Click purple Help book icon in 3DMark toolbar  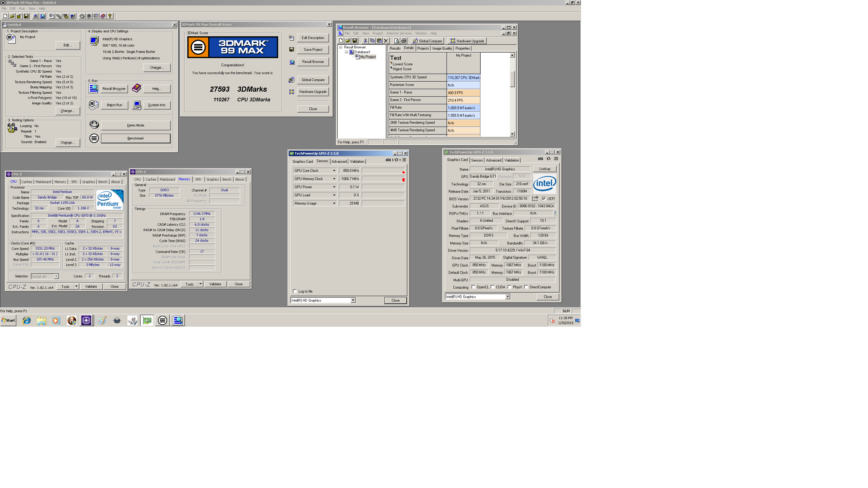pos(103,16)
